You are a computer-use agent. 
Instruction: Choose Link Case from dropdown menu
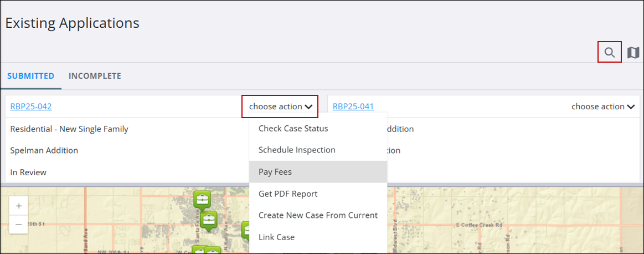277,237
